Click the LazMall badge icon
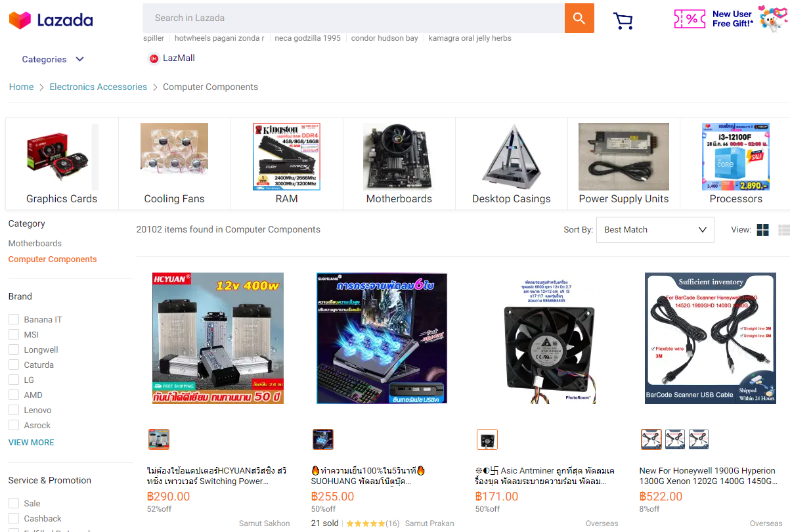This screenshot has width=790, height=532. pos(154,58)
